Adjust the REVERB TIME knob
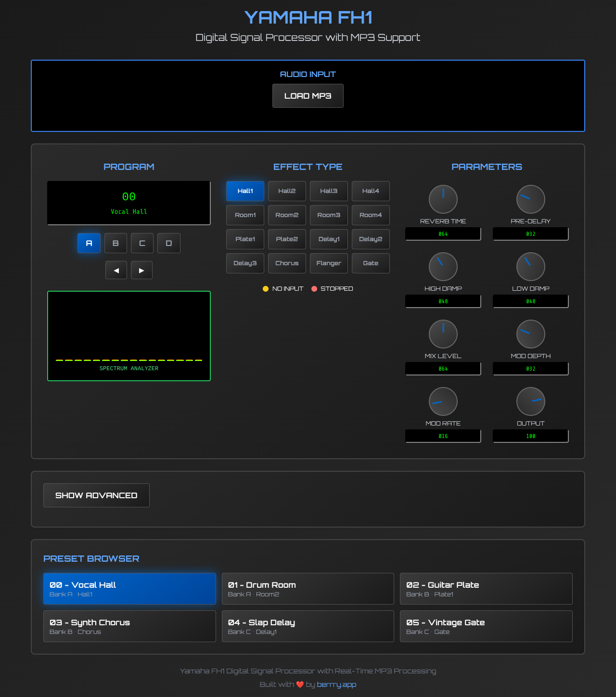 click(443, 199)
